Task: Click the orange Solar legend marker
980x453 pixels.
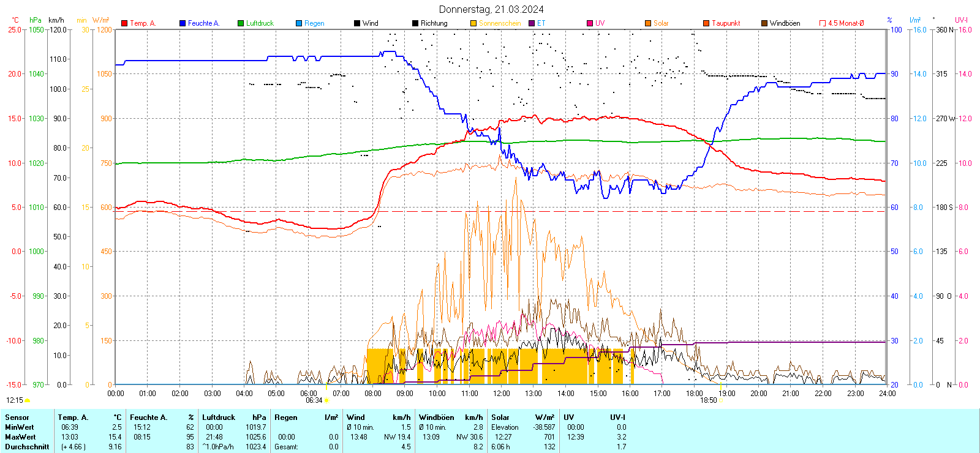Action: [648, 23]
